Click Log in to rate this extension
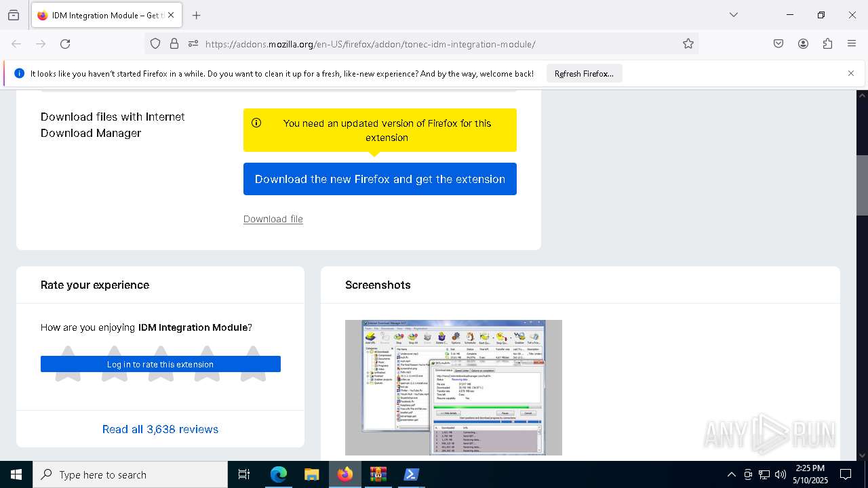Screen dimensions: 868x488 coord(161,364)
